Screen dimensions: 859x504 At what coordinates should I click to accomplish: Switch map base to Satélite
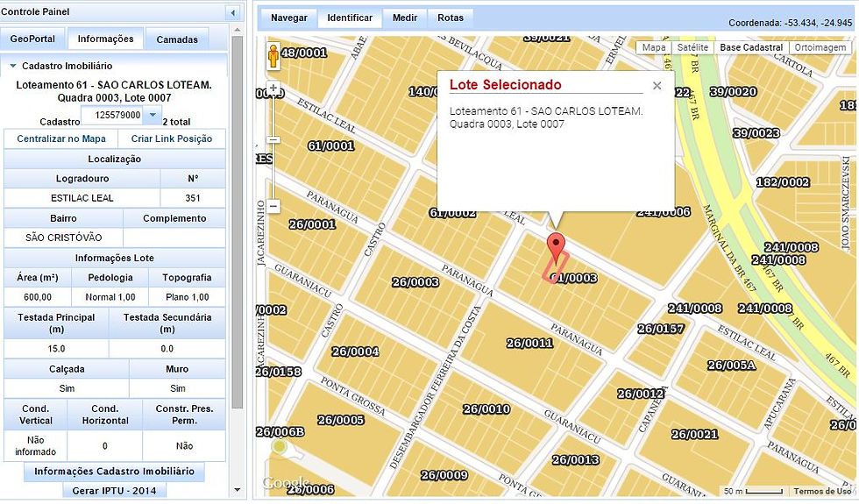coord(692,47)
